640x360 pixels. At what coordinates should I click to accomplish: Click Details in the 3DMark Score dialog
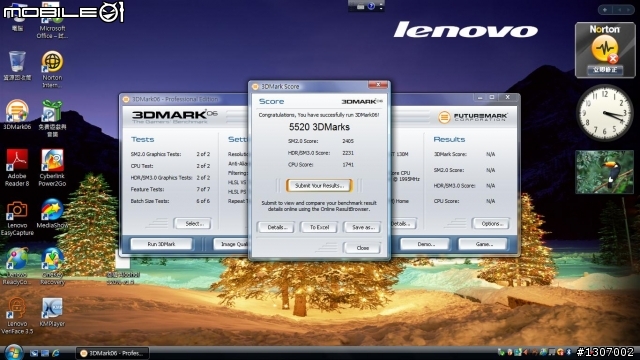(276, 227)
